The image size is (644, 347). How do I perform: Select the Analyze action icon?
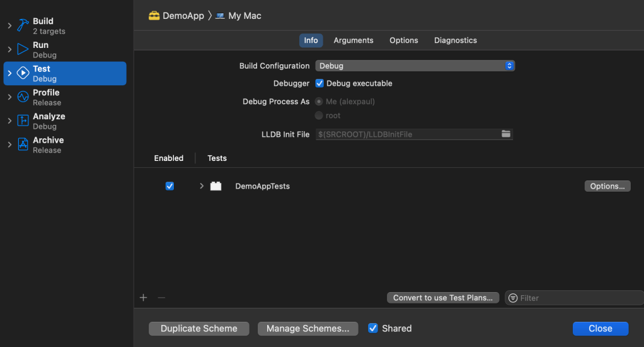click(23, 121)
